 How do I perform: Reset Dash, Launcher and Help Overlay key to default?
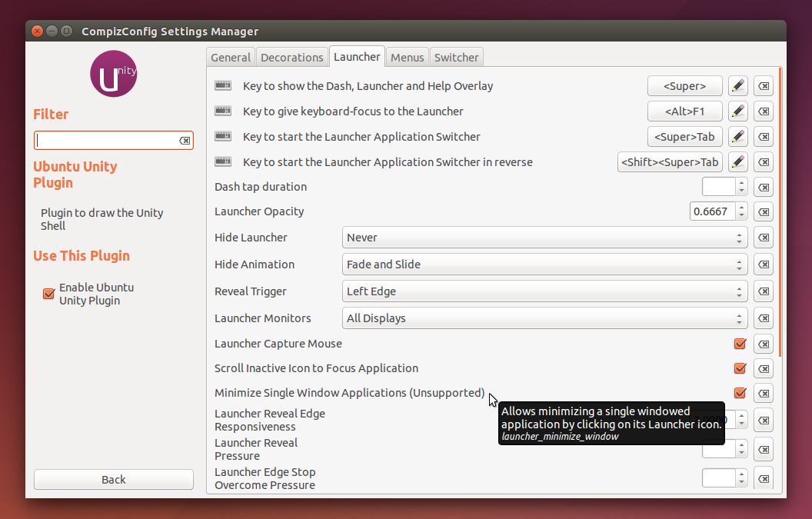[x=764, y=86]
